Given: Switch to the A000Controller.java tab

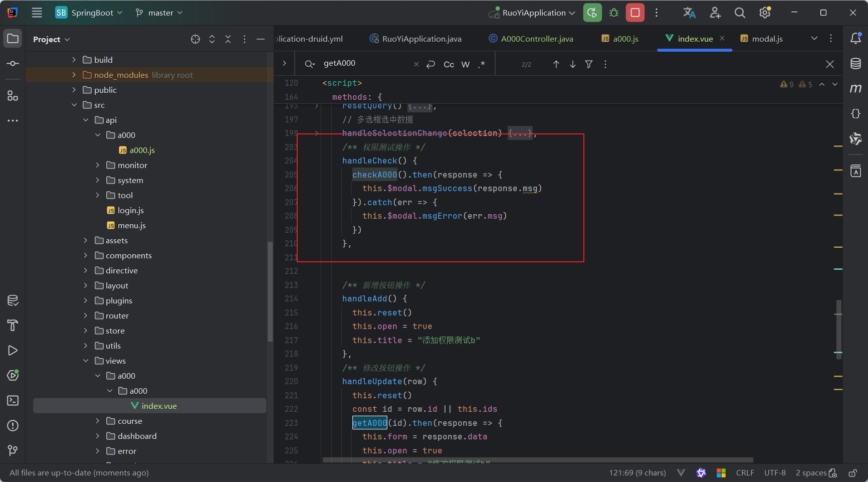Looking at the screenshot, I should point(536,39).
